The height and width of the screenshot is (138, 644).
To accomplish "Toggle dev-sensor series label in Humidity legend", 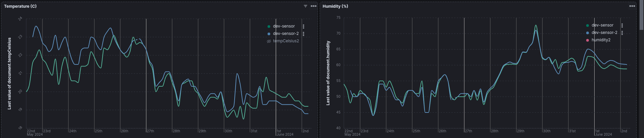I will click(602, 25).
